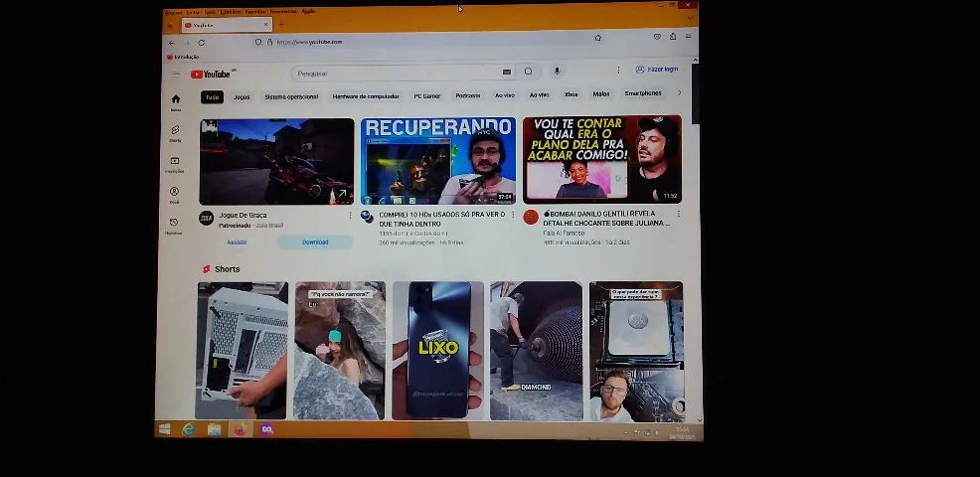
Task: Click the Fala Aí Famoso channel avatar
Action: point(532,217)
